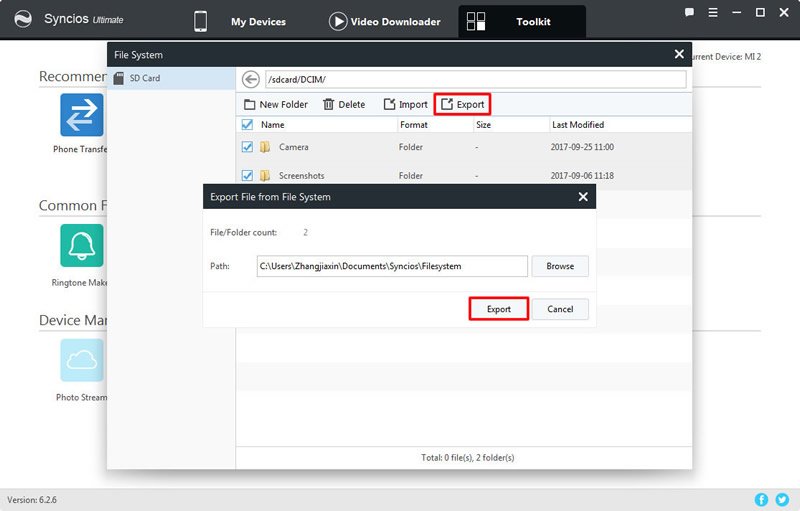Viewport: 800px width, 511px height.
Task: Click Import in the file toolbar
Action: tap(406, 105)
